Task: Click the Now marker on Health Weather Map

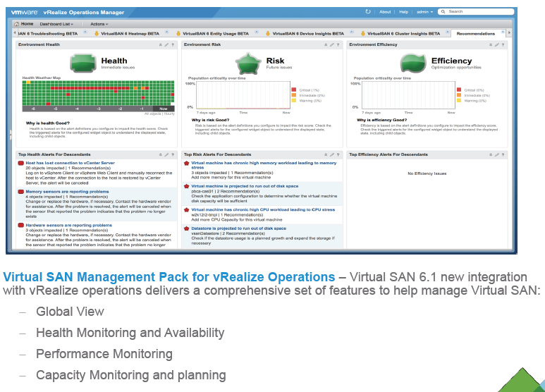Action: pyautogui.click(x=164, y=109)
